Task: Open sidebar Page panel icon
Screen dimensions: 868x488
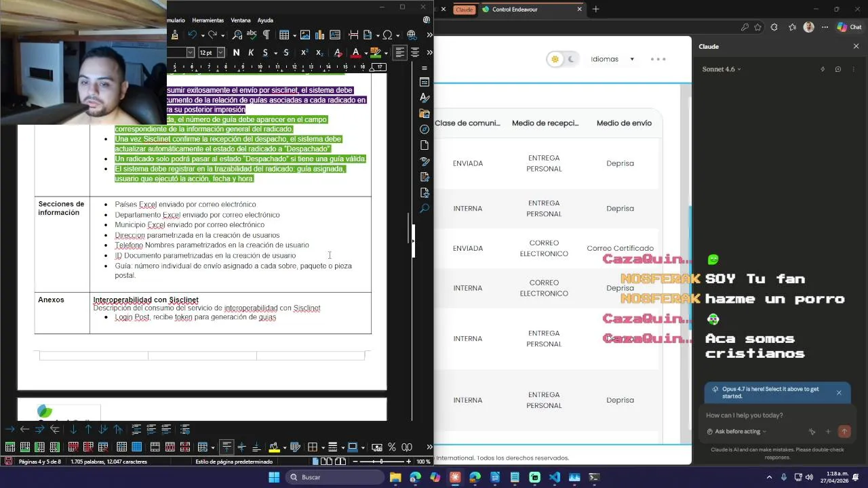Action: [x=425, y=145]
